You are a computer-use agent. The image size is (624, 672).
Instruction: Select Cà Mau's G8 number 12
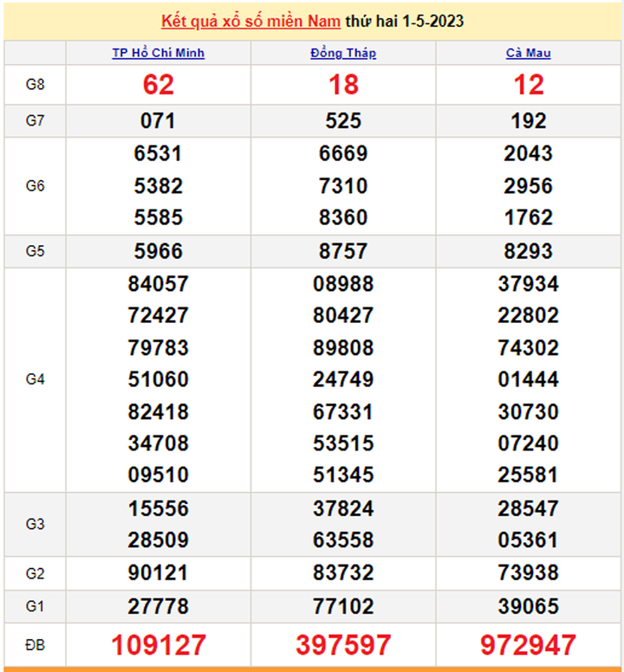[528, 85]
